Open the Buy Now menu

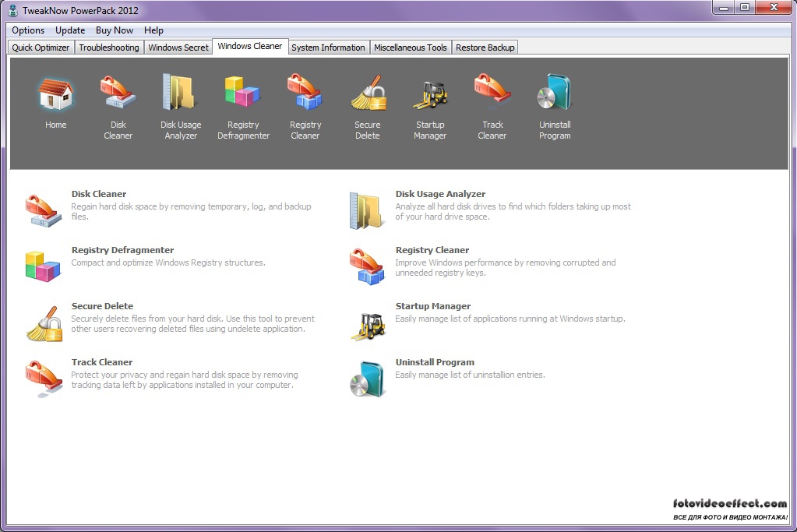click(x=115, y=30)
